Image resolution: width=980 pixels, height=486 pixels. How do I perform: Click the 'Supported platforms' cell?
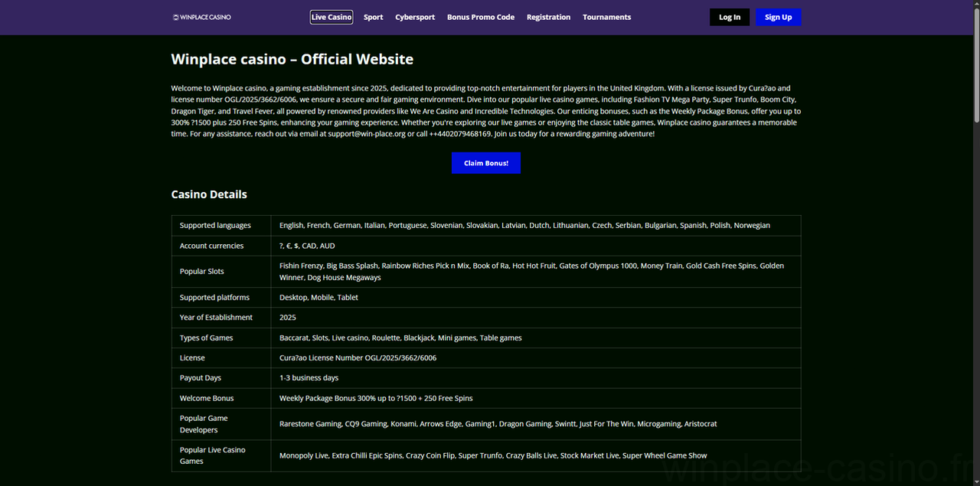pos(221,297)
